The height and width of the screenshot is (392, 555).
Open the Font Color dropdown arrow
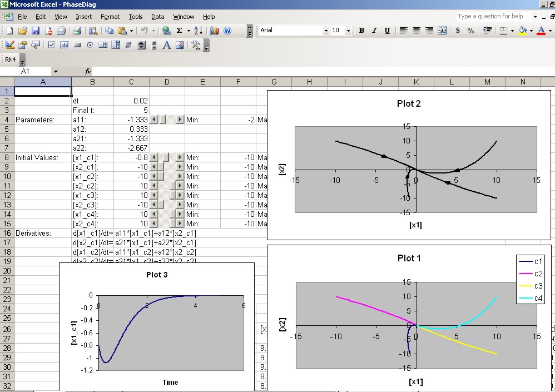[550, 31]
